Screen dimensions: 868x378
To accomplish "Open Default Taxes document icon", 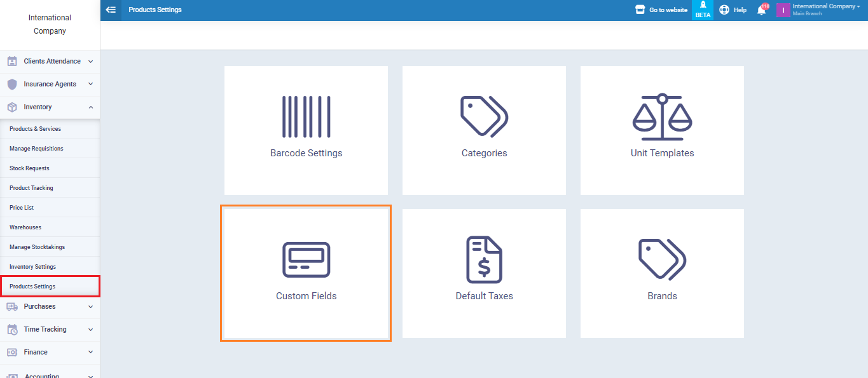I will tap(484, 260).
